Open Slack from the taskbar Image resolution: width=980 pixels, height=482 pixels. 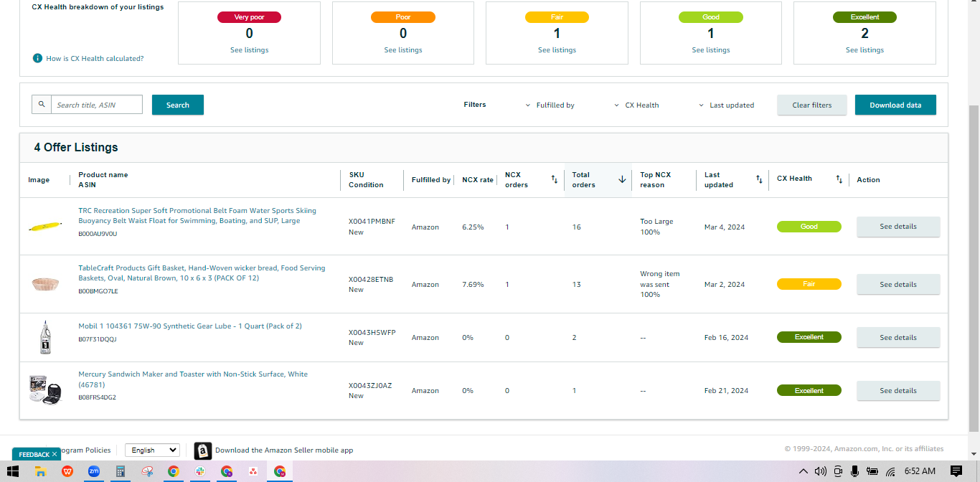[199, 471]
